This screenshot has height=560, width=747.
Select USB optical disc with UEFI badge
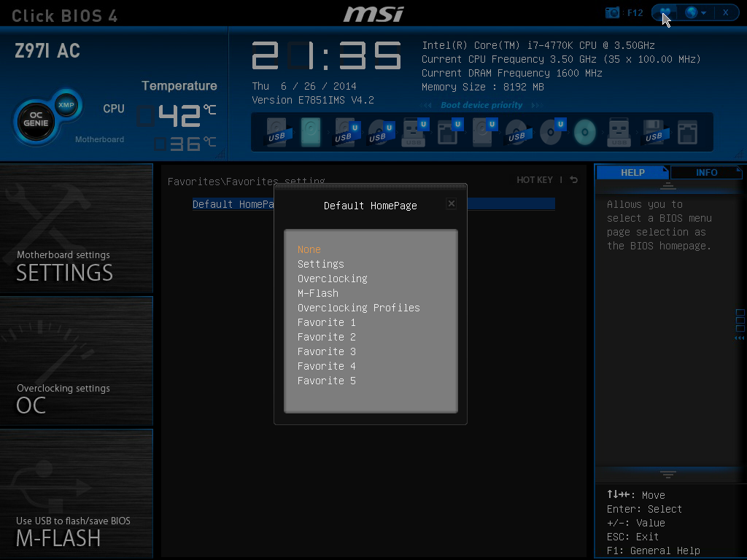(x=379, y=132)
